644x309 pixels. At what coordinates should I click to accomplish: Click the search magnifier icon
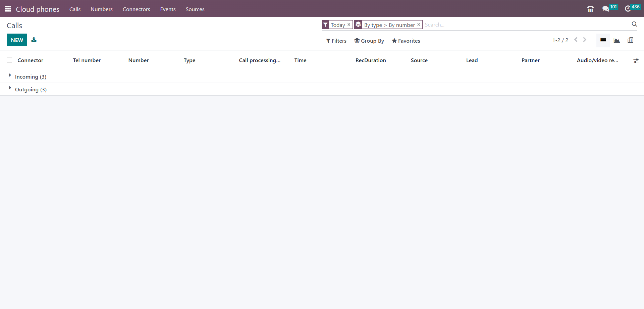pyautogui.click(x=634, y=24)
